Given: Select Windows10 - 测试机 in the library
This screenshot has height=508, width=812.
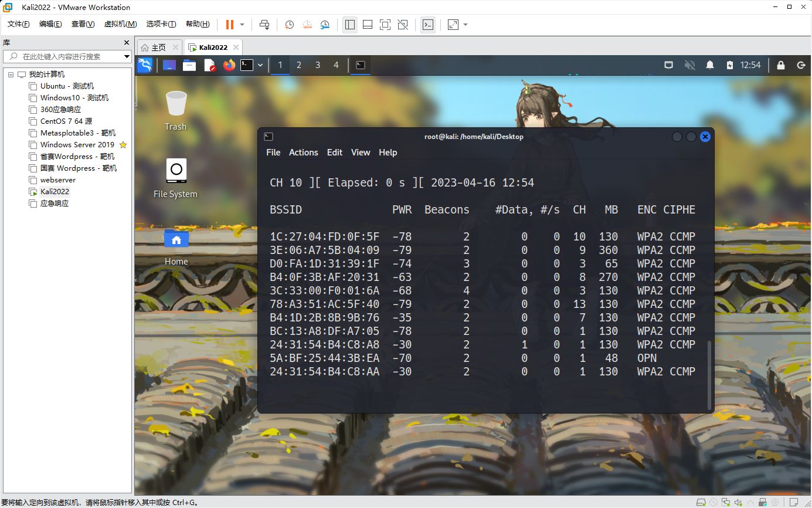Looking at the screenshot, I should click(74, 98).
